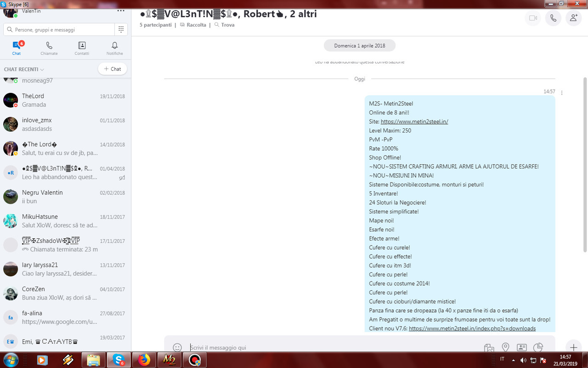Open the plus menu for more content
The image size is (588, 368).
click(573, 347)
